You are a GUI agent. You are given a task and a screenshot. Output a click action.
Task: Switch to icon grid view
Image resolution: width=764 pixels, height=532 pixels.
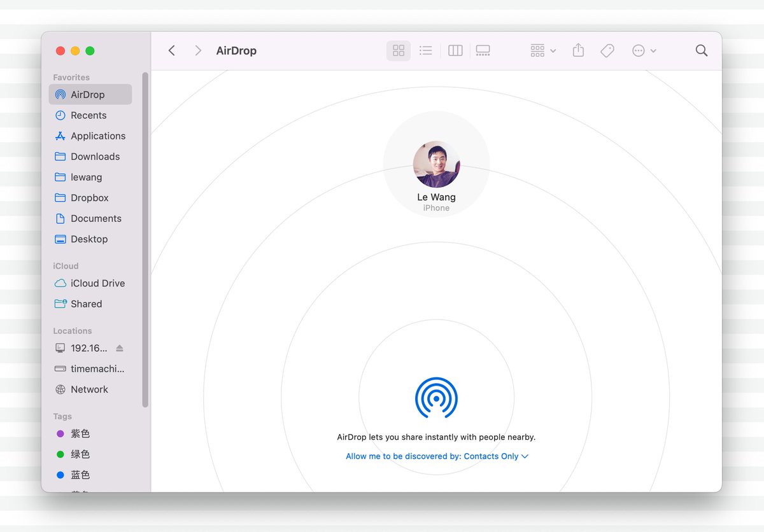tap(399, 50)
